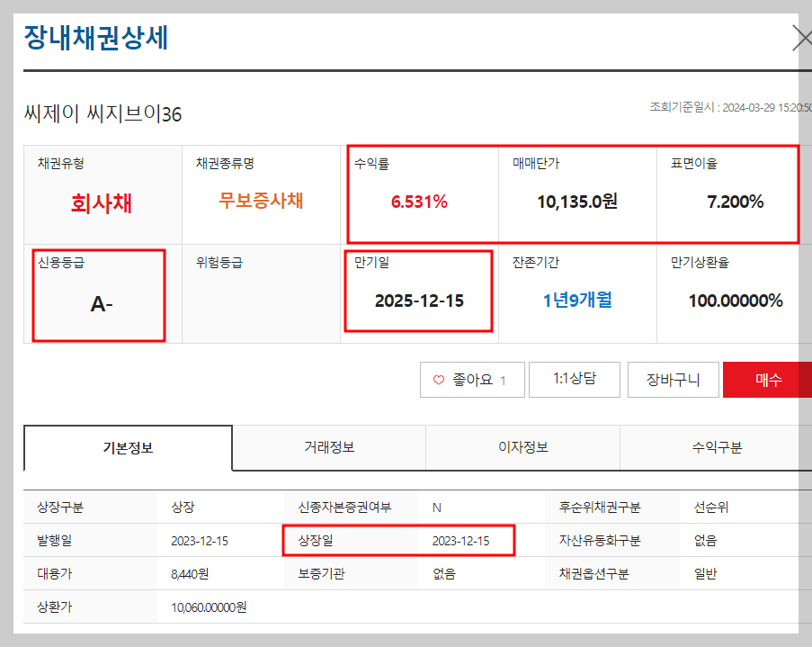Open 1:1상담 consultation
Image resolution: width=812 pixels, height=647 pixels.
(575, 380)
